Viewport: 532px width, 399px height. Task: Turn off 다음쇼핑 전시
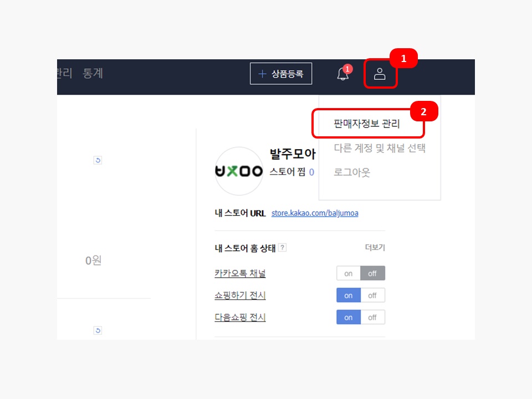click(x=372, y=318)
